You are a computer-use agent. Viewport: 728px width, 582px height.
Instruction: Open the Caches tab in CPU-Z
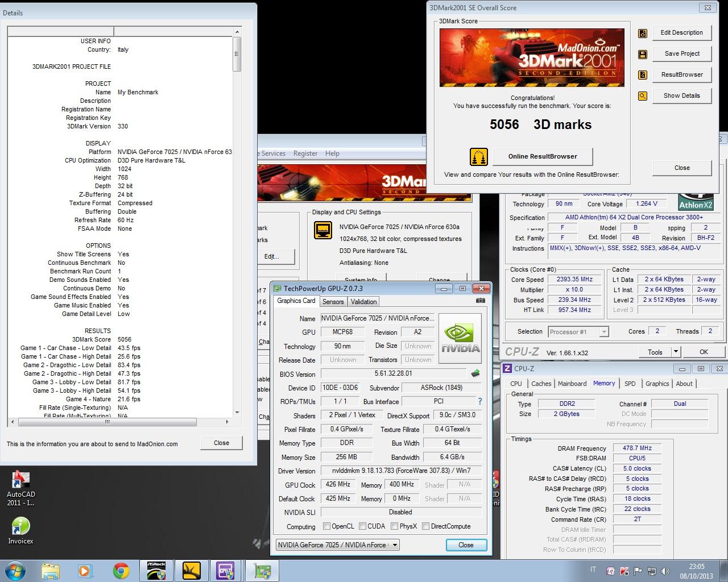(541, 384)
